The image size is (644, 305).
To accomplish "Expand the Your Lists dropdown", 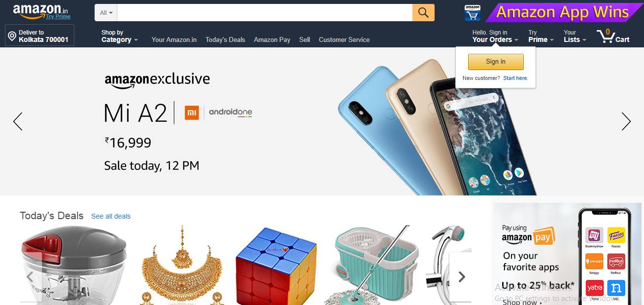I will point(575,36).
